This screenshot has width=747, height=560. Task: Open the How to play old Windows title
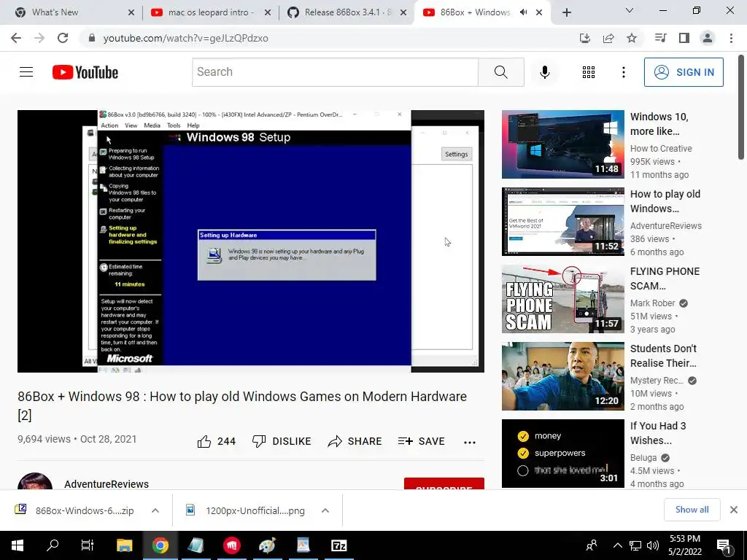[x=665, y=201]
